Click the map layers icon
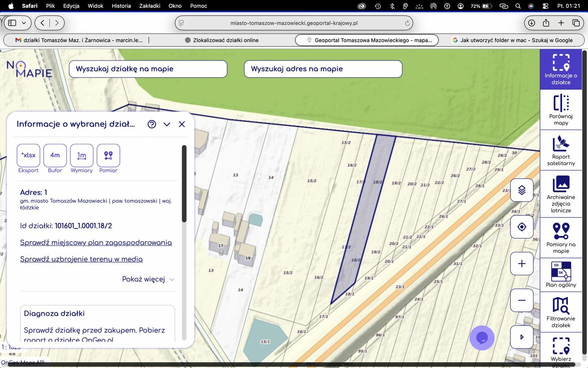Viewport: 588px width, 368px height. (x=522, y=190)
